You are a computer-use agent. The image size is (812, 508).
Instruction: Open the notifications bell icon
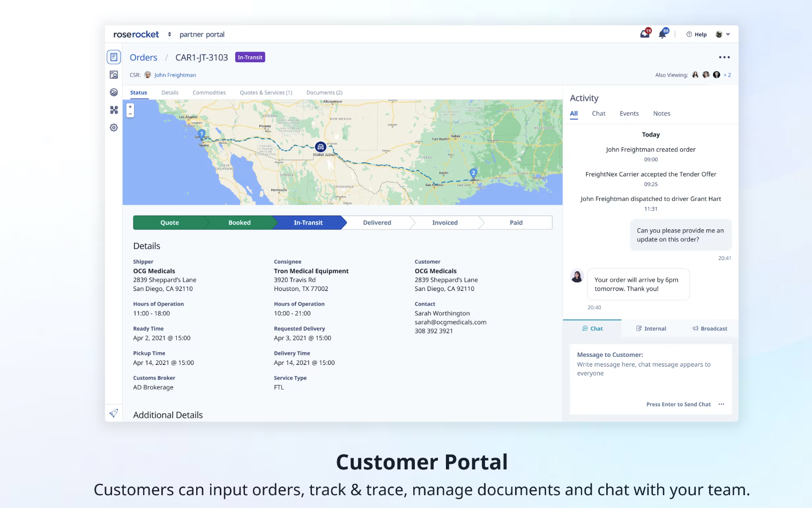(664, 34)
